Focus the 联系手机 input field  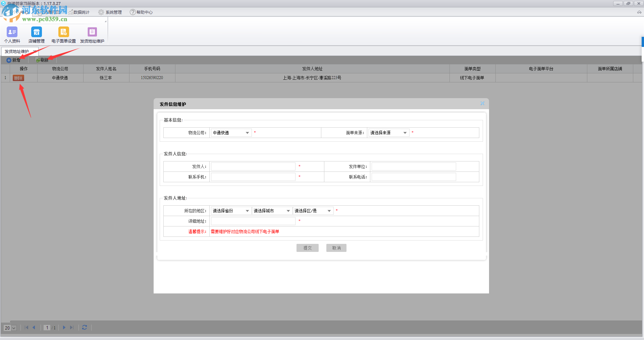(253, 177)
